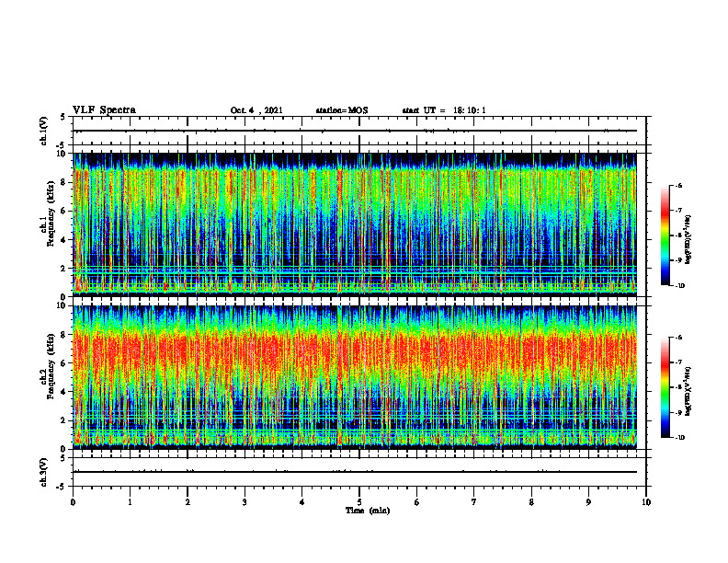Click the "6" kHz tick of the ch.1 spectrogram
Screen dimensions: 728x563
pos(64,211)
